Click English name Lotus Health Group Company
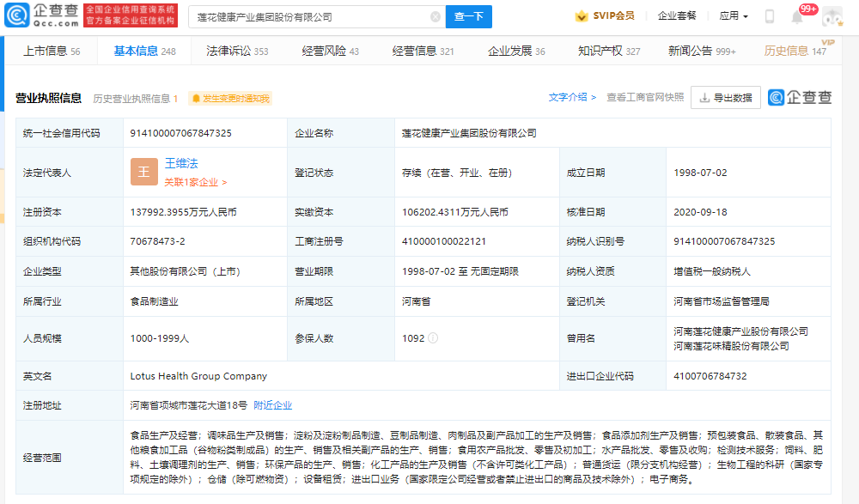Viewport: 859px width, 504px height. click(198, 376)
